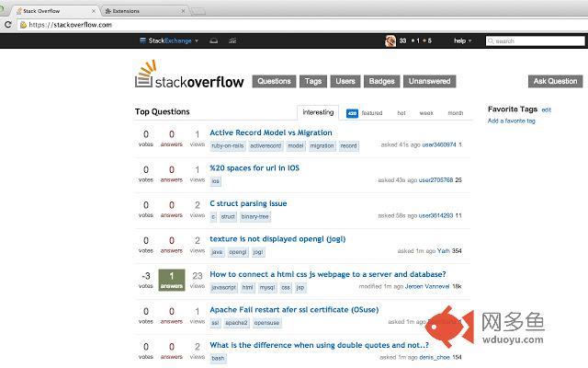This screenshot has width=588, height=368.
Task: Open the achievements icon in top bar
Action: [x=232, y=40]
